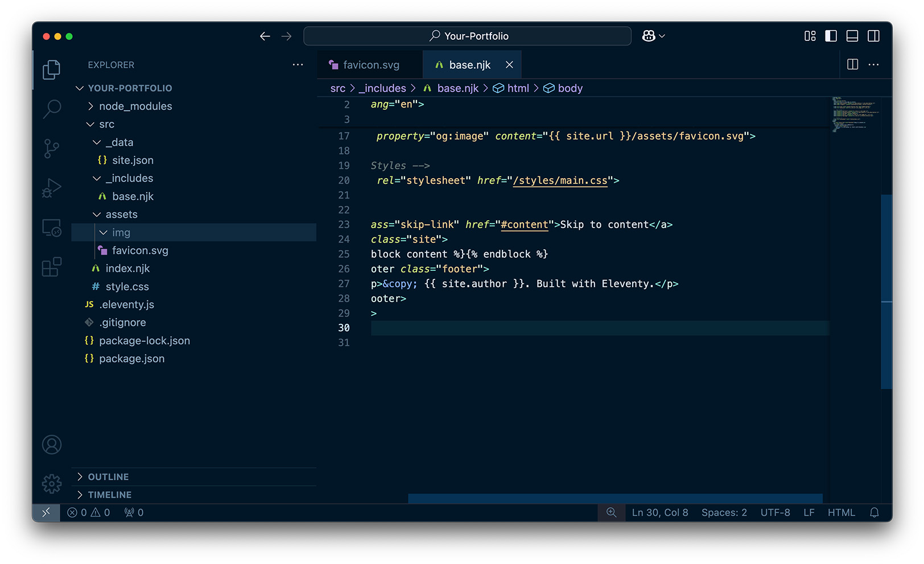Open the Manage gear settings icon
The height and width of the screenshot is (564, 924).
click(x=51, y=484)
